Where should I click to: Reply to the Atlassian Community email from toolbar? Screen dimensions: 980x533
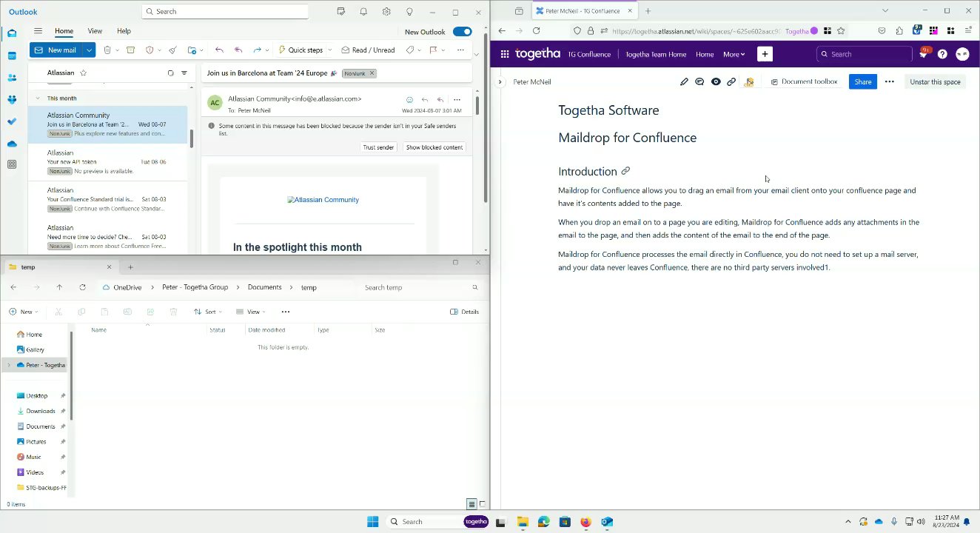219,50
